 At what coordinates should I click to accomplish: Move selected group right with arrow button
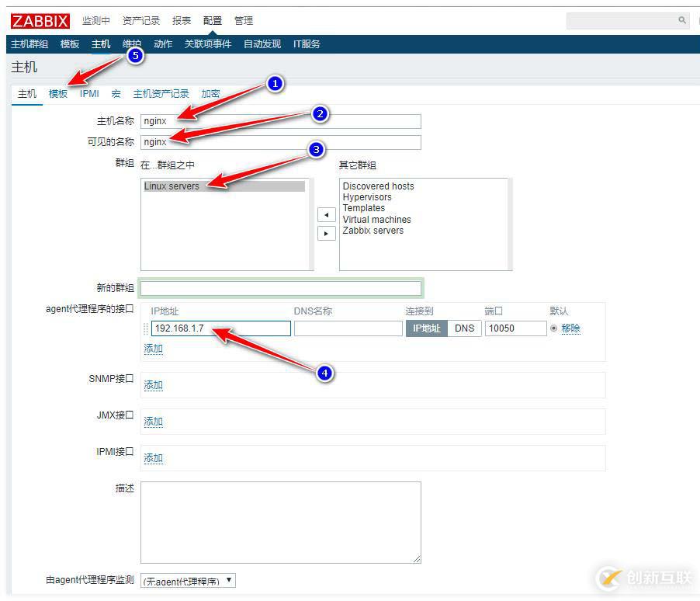tap(327, 233)
